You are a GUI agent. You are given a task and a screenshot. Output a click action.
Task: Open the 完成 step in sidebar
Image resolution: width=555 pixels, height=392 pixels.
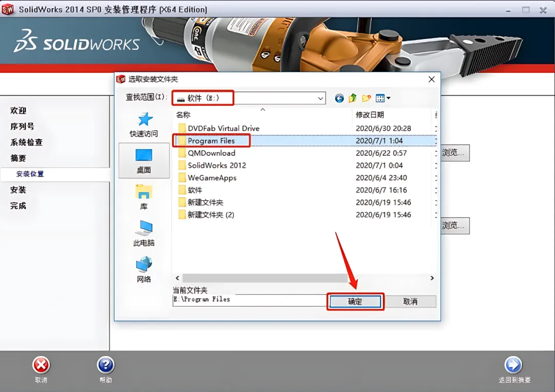pos(18,206)
